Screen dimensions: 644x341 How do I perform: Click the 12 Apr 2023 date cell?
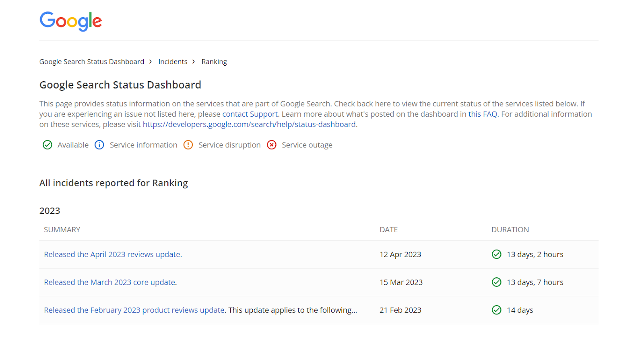pyautogui.click(x=400, y=254)
